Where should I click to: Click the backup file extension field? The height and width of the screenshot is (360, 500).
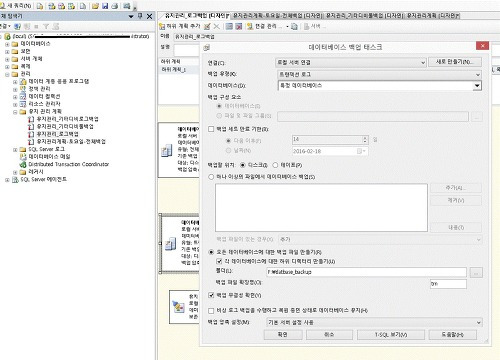[x=448, y=284]
